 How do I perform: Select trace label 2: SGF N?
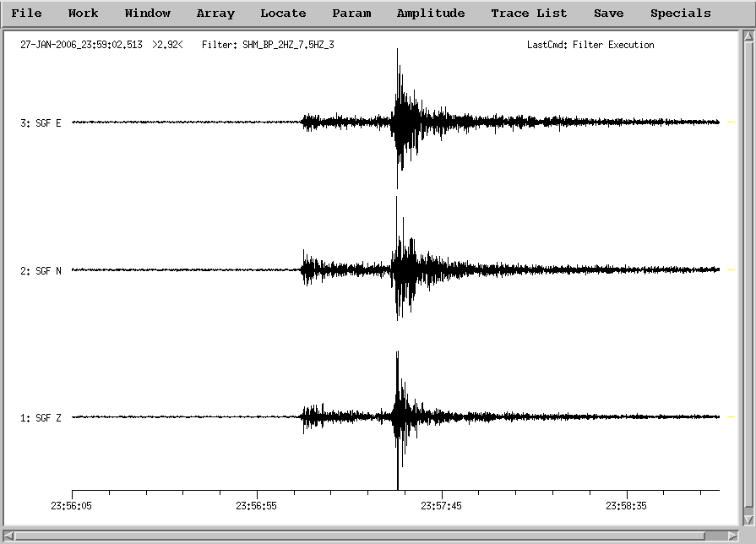41,270
